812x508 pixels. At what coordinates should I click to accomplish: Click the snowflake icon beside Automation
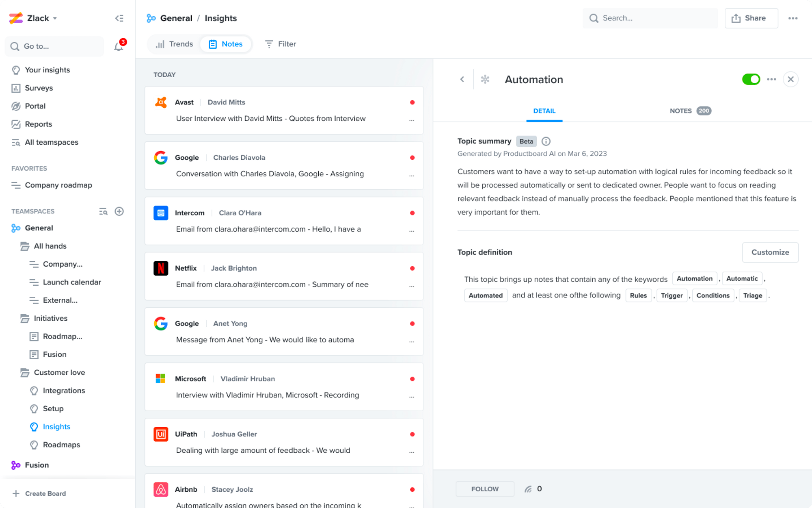pos(485,79)
